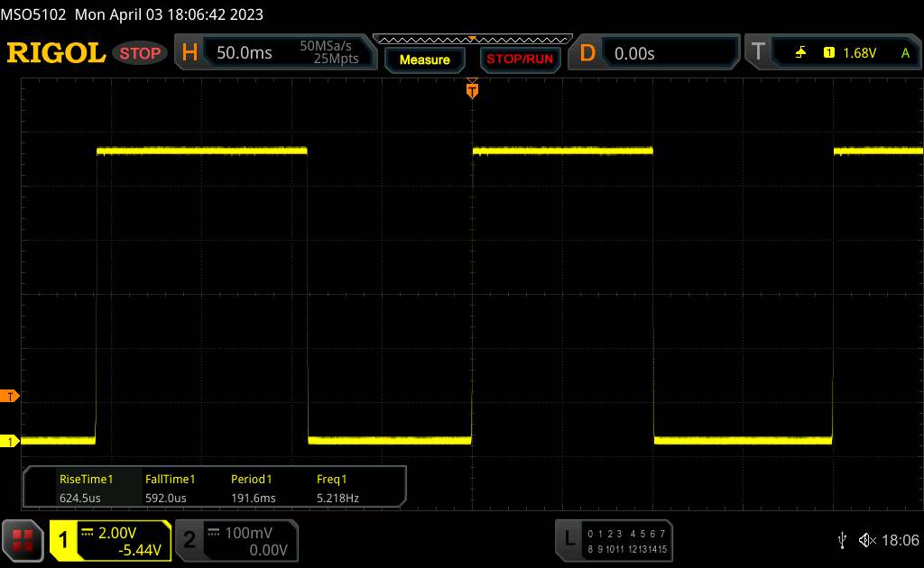Select the RiseTime1 measurement
This screenshot has width=924, height=568.
click(86, 479)
